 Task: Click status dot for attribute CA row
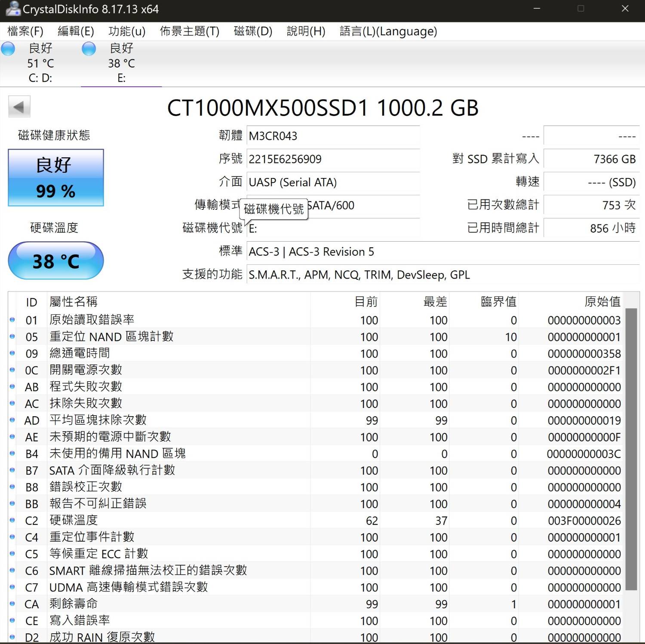click(12, 604)
